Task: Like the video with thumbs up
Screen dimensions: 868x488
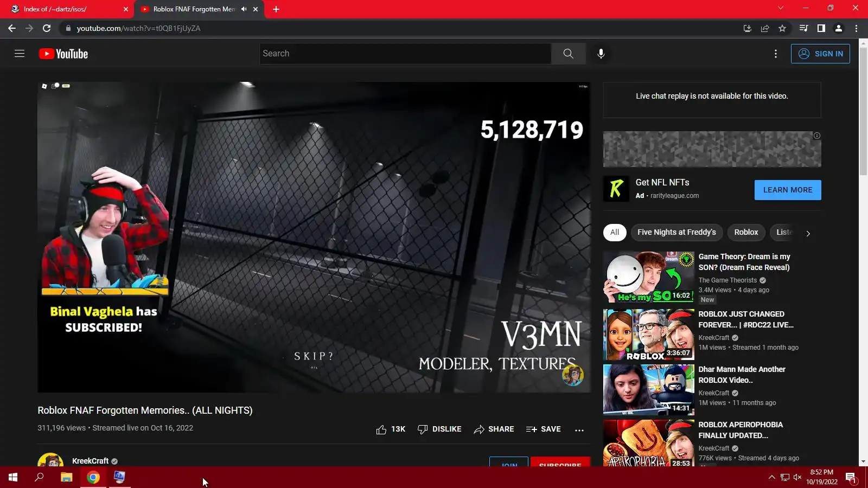Action: 391,429
